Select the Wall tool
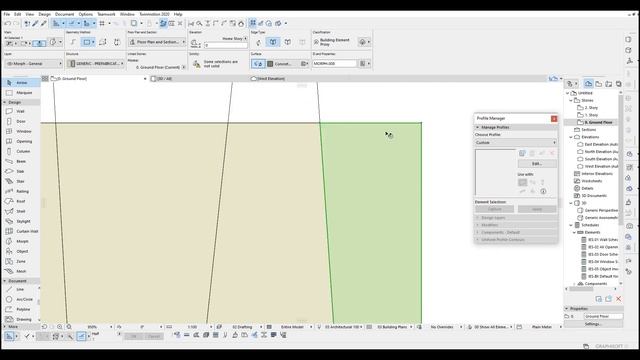Viewport: 640px width, 360px height. [x=21, y=111]
